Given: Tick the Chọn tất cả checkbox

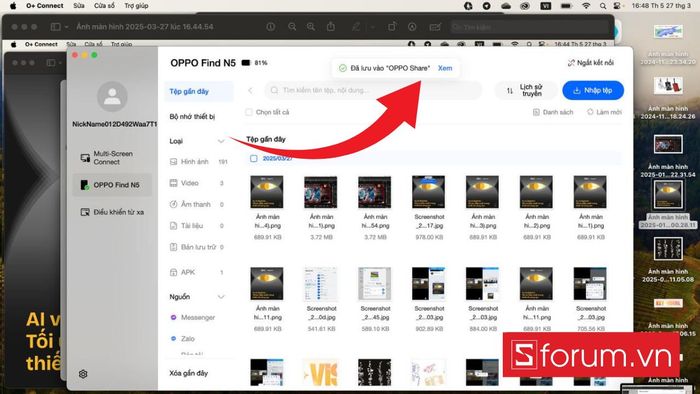Looking at the screenshot, I should click(249, 112).
